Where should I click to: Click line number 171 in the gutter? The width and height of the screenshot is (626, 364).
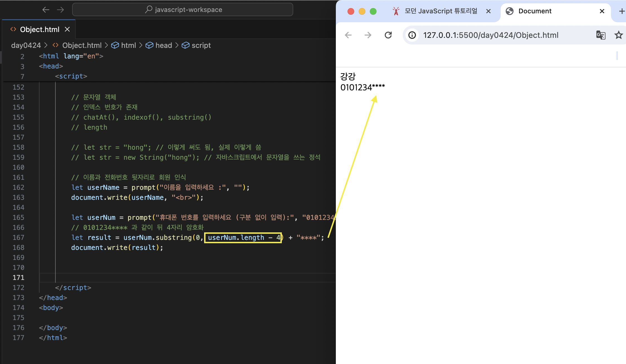[x=18, y=277]
